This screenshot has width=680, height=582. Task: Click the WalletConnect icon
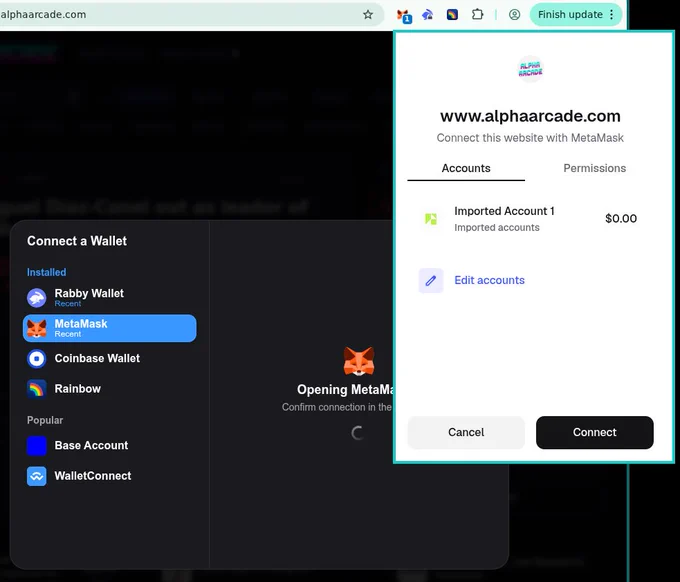coord(36,476)
